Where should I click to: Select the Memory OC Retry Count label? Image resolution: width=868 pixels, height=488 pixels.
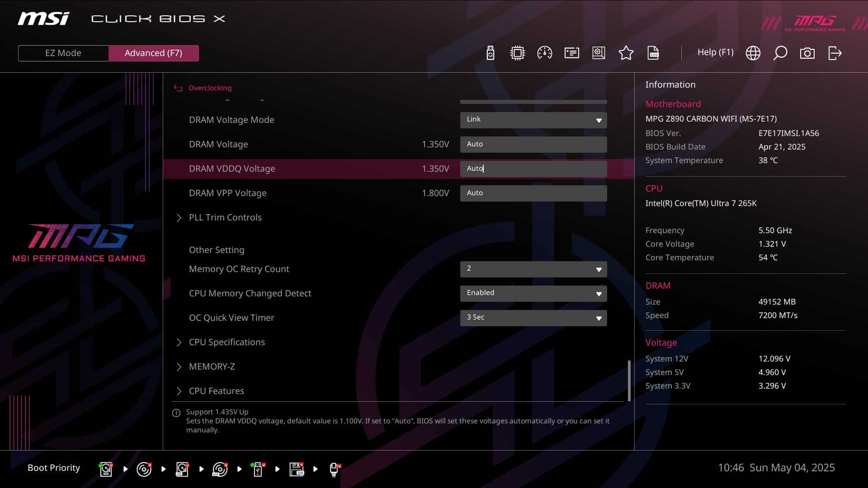tap(239, 269)
